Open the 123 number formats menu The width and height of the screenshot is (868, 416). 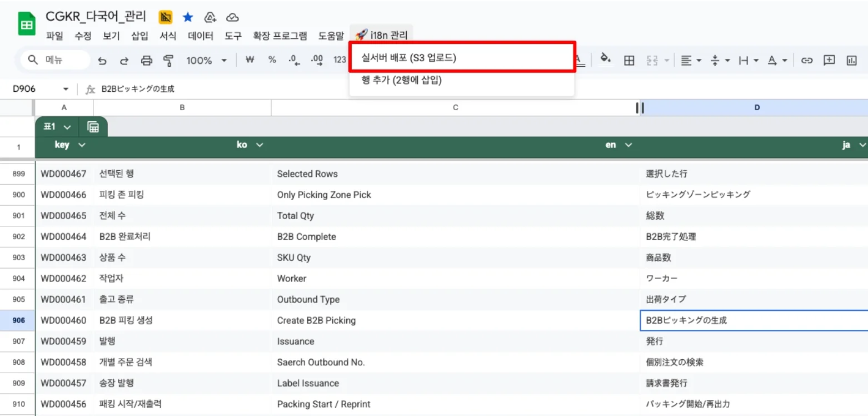pos(340,60)
